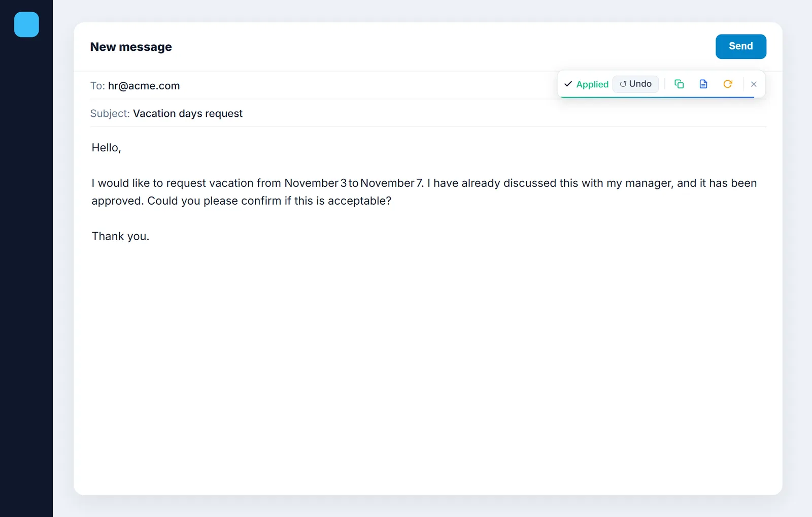Click the paragraph requesting vacation in November

(x=424, y=192)
